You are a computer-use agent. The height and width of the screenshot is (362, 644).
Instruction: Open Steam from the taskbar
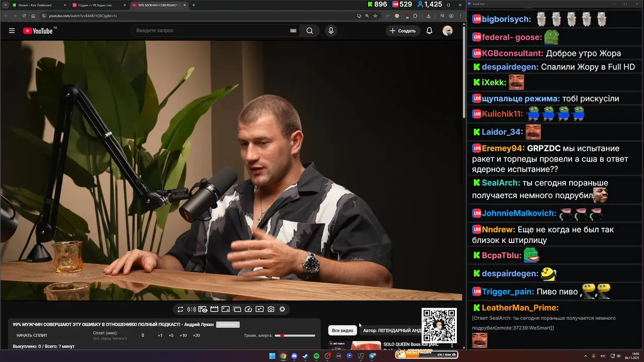click(305, 356)
